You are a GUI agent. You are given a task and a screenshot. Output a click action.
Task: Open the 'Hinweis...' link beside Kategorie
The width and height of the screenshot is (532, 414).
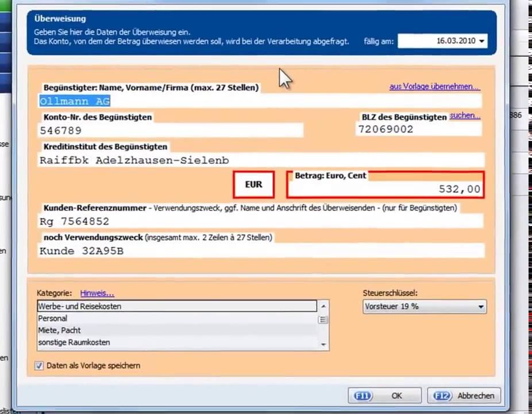point(97,293)
